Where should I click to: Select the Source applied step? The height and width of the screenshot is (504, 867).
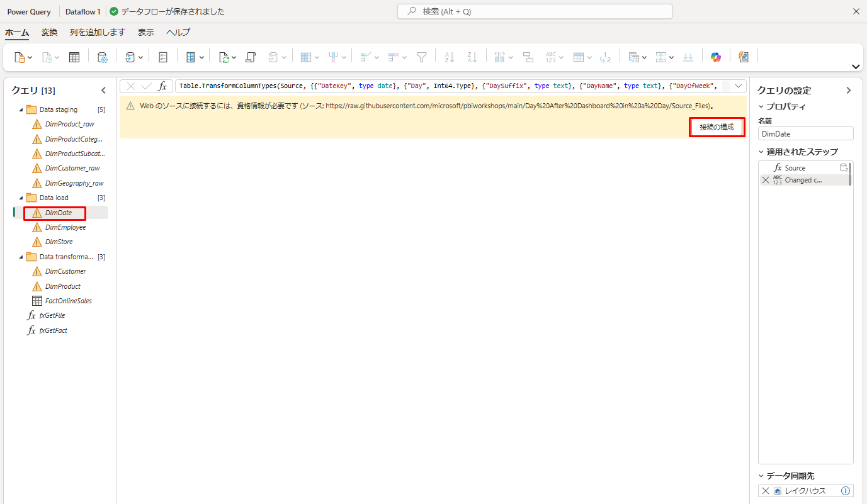coord(795,168)
